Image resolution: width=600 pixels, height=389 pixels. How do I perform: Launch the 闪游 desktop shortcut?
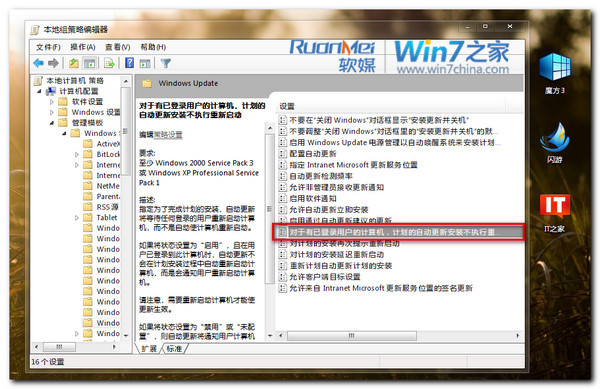(x=555, y=143)
